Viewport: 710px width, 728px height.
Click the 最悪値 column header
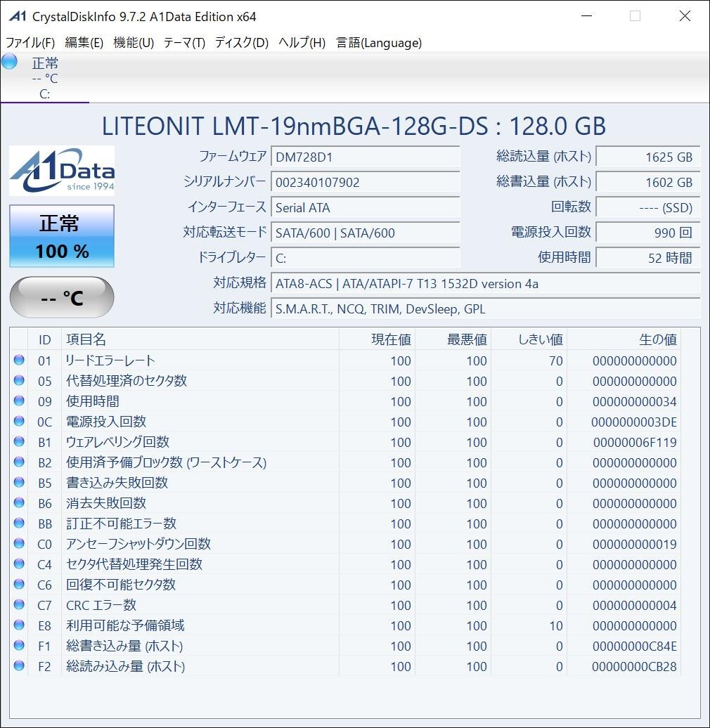pyautogui.click(x=453, y=339)
